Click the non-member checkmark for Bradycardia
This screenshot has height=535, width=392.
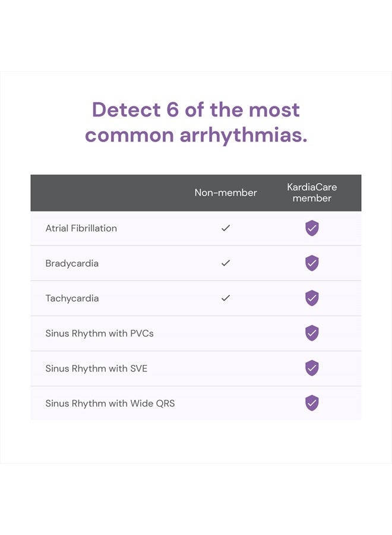[x=226, y=263]
